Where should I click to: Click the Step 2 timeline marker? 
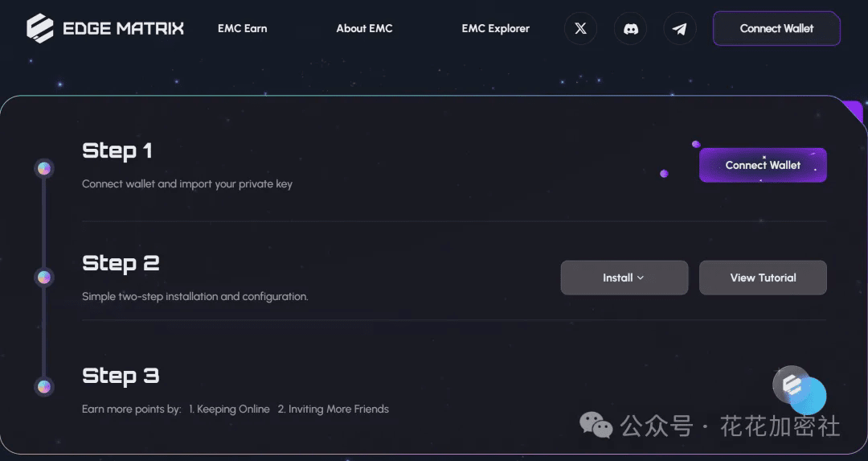pyautogui.click(x=44, y=277)
